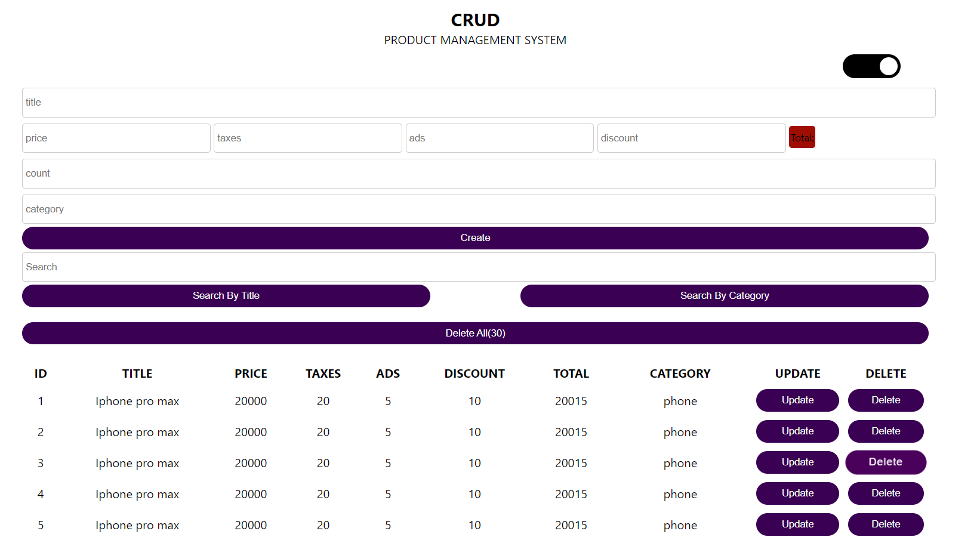
Task: Click the discount input field
Action: [x=691, y=138]
